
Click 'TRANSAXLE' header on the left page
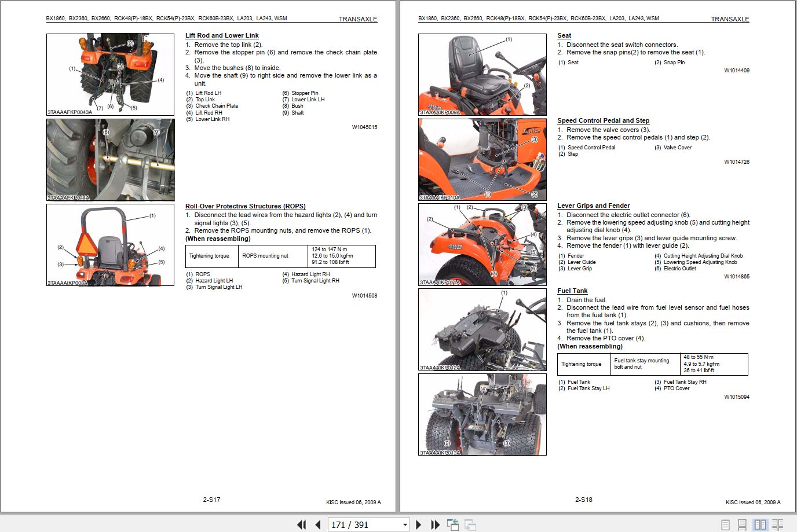(358, 19)
